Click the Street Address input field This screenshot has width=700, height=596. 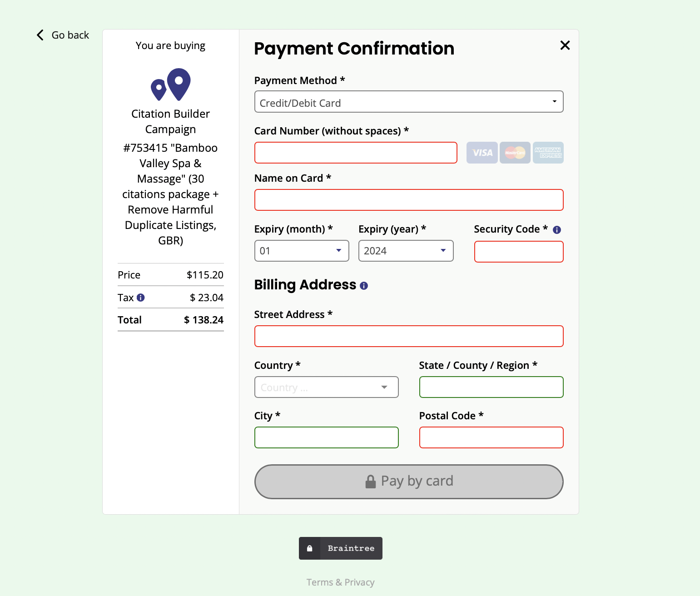coord(408,336)
